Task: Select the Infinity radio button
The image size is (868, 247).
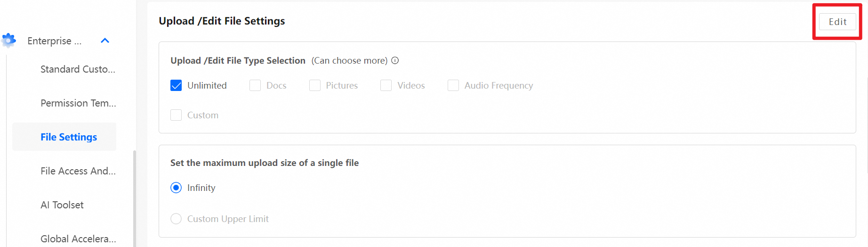Action: pos(176,188)
